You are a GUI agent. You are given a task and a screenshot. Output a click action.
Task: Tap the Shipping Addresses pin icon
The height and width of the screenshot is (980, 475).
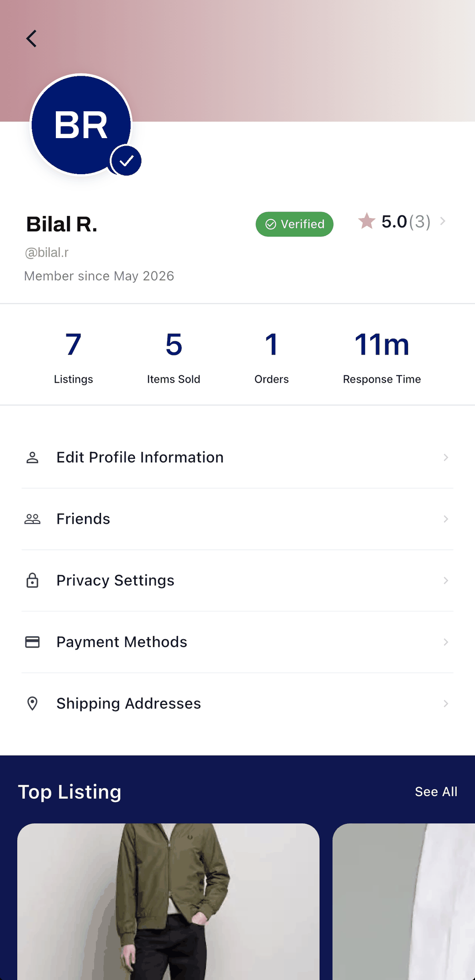32,704
